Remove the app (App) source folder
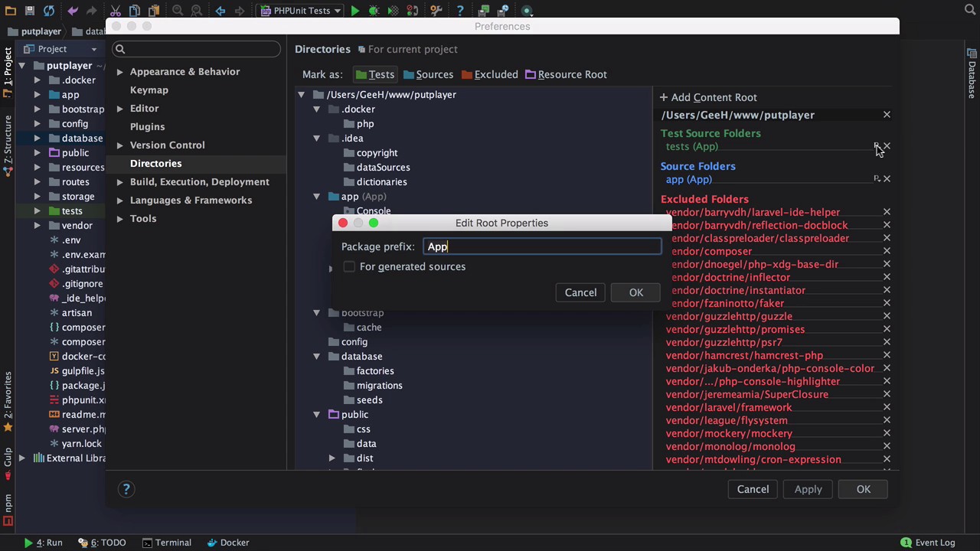 pos(887,179)
